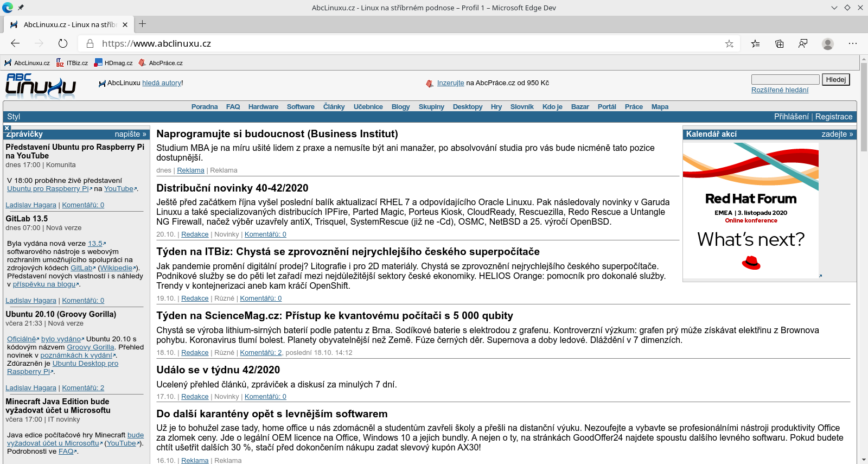868x464 pixels.
Task: Click the browser Back arrow
Action: point(15,43)
